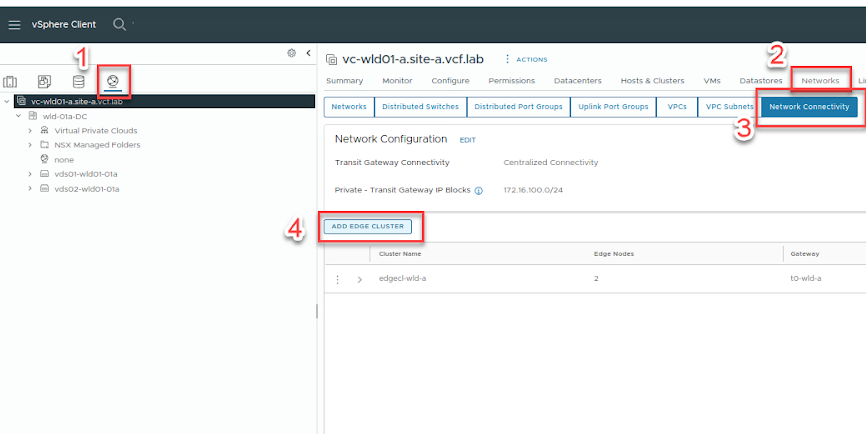Open the ACTIONS dropdown menu
Screen dimensions: 866x434
[526, 59]
